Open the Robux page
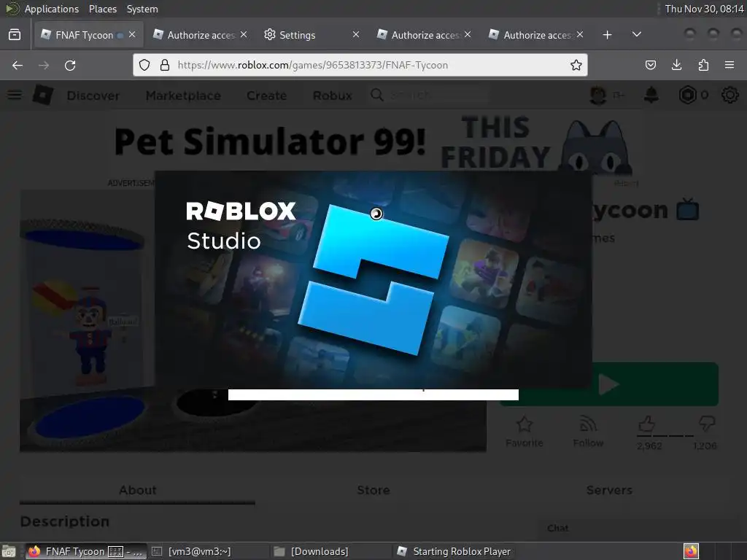747x560 pixels. point(333,96)
